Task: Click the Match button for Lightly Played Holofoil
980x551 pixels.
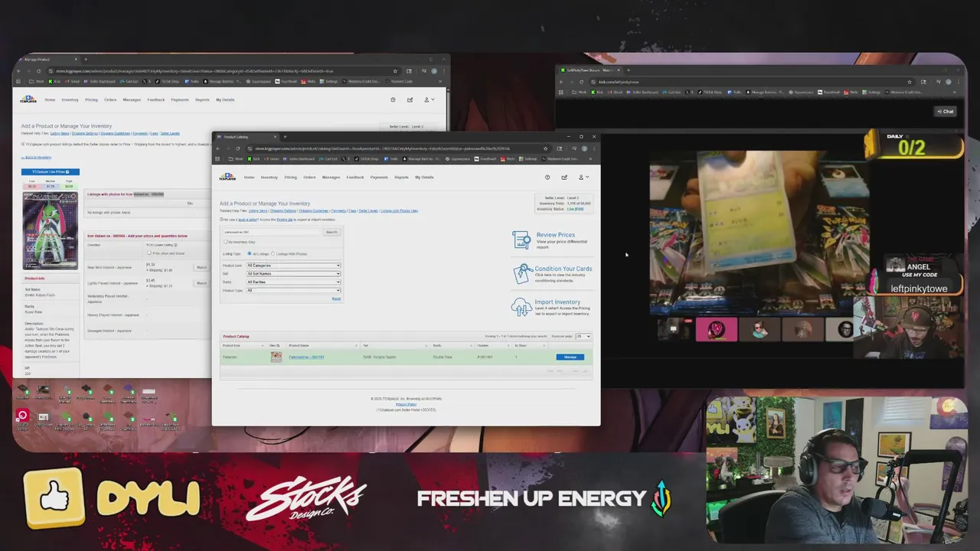Action: point(201,283)
